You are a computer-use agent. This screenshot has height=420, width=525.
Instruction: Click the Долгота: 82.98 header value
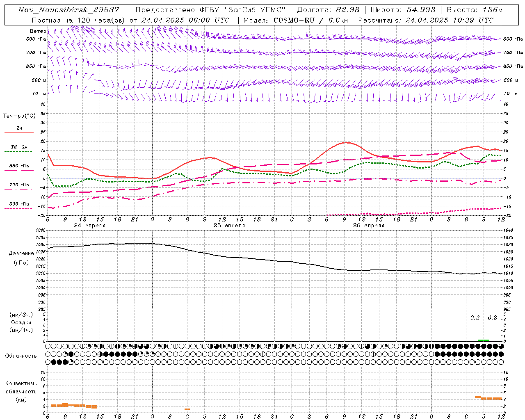coord(328,10)
